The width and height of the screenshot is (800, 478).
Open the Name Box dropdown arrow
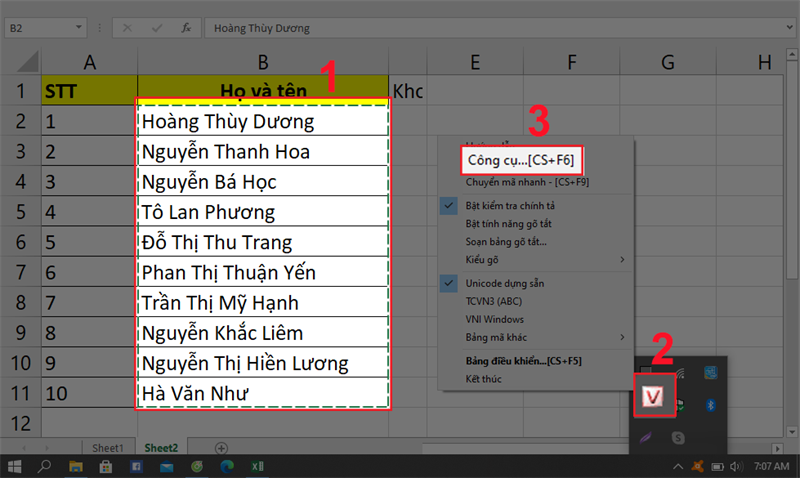pyautogui.click(x=79, y=27)
